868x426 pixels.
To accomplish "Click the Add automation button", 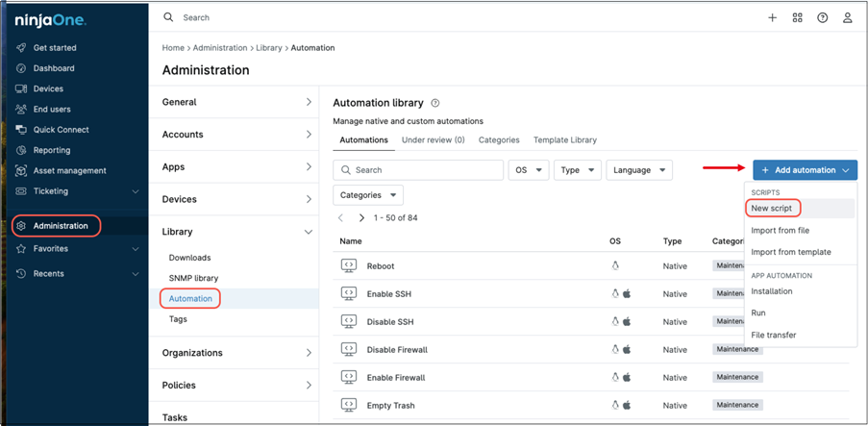I will (x=805, y=170).
